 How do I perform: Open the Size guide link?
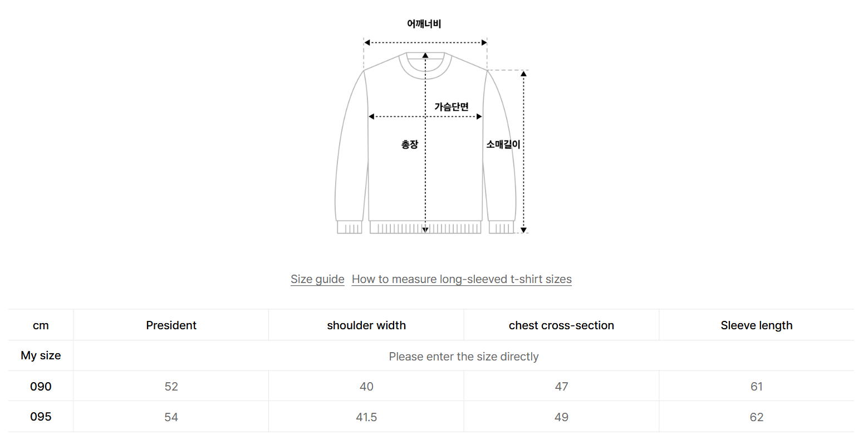tap(317, 279)
